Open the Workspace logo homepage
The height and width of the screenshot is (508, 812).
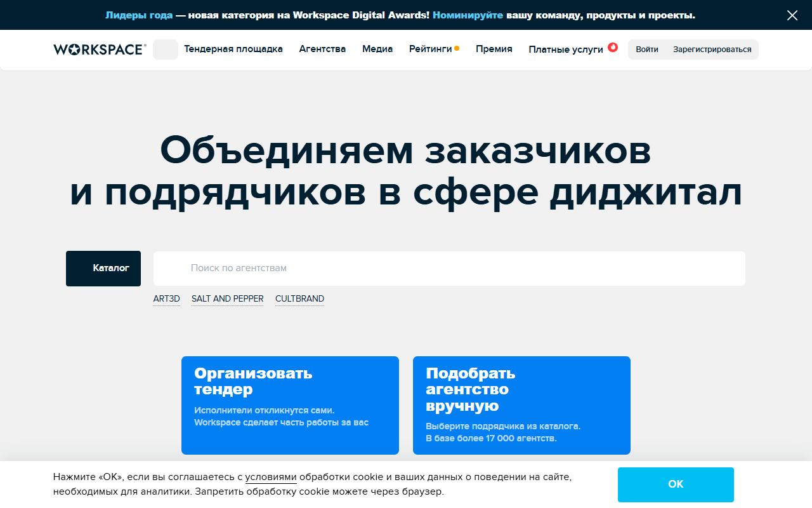pos(100,49)
